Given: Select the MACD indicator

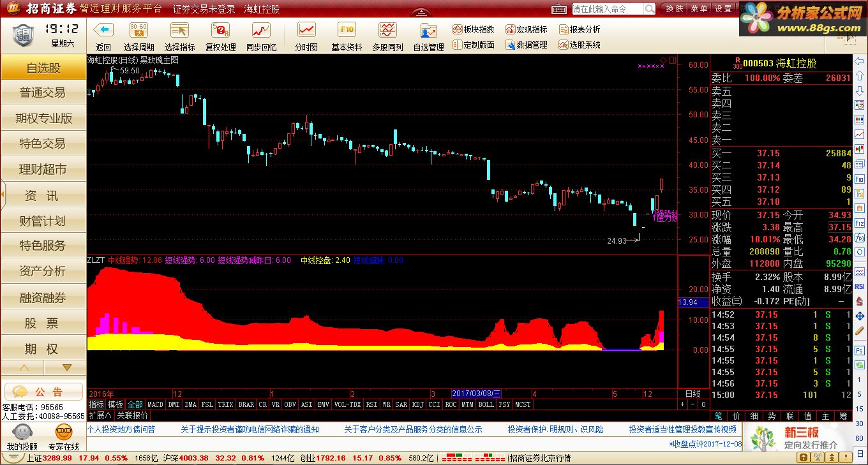Looking at the screenshot, I should tap(155, 404).
